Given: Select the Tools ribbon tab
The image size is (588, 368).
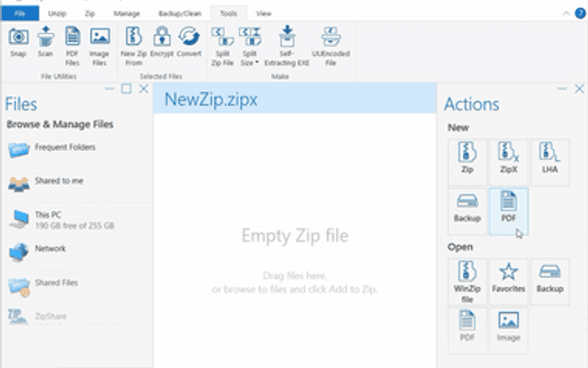Looking at the screenshot, I should click(229, 14).
